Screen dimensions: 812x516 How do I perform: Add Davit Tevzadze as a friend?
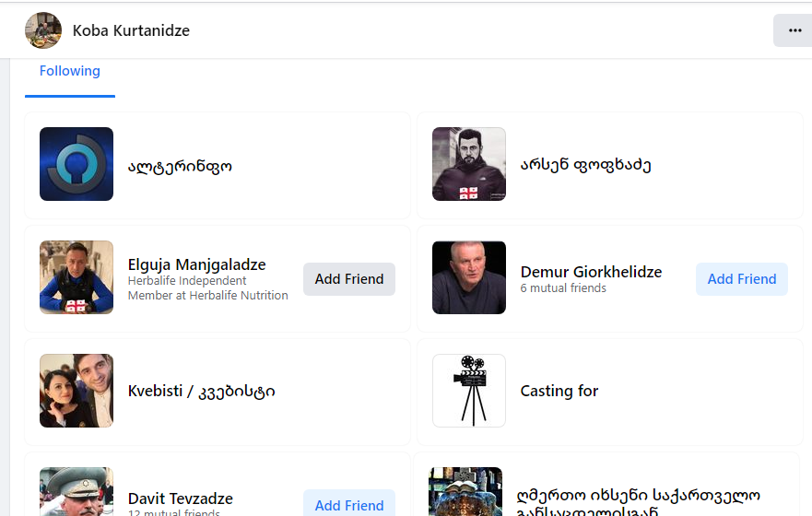tap(349, 502)
